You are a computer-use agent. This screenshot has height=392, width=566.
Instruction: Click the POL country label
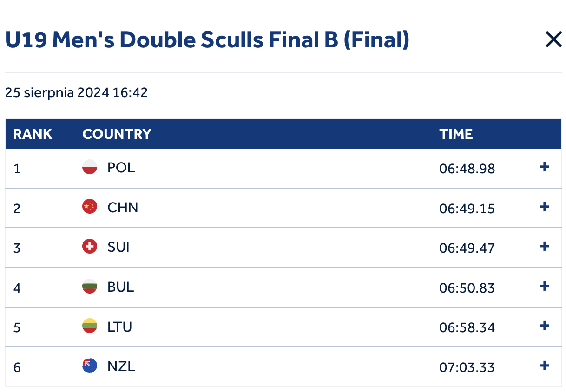(121, 167)
